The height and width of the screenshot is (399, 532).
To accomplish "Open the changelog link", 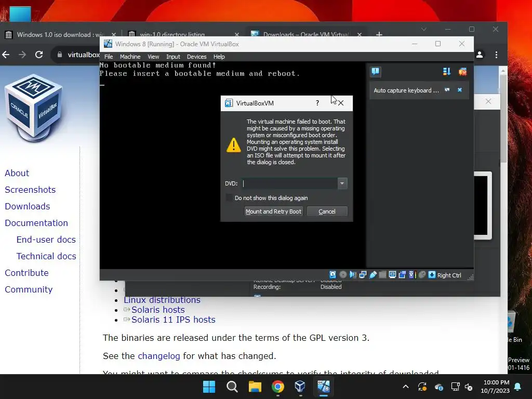I will point(159,356).
